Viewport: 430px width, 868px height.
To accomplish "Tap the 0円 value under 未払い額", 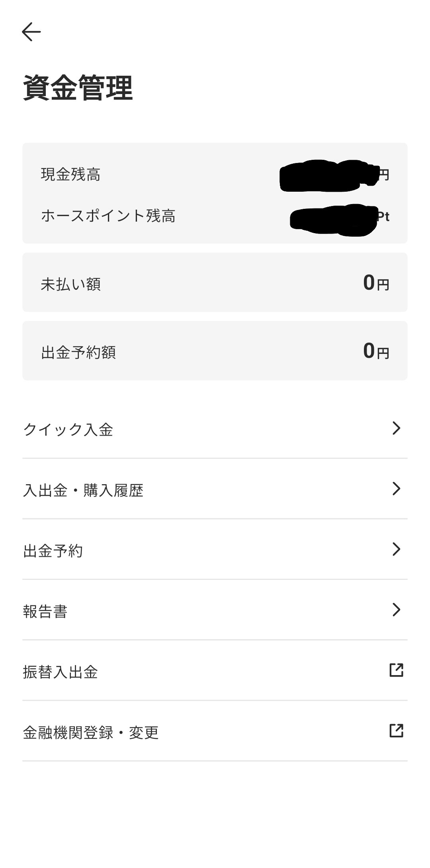I will [376, 283].
